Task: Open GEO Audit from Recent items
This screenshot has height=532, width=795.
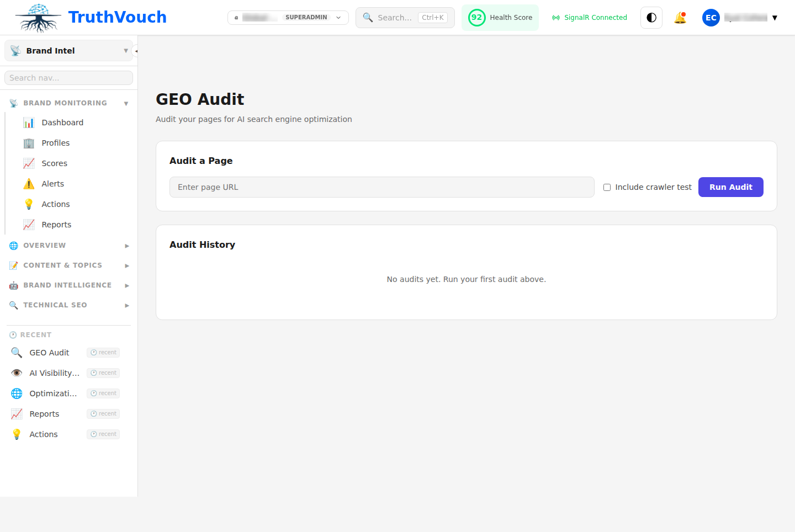Action: click(49, 352)
